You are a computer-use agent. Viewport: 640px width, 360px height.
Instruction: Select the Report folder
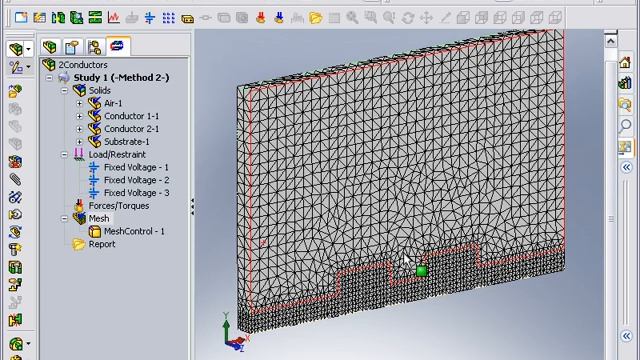(x=102, y=244)
